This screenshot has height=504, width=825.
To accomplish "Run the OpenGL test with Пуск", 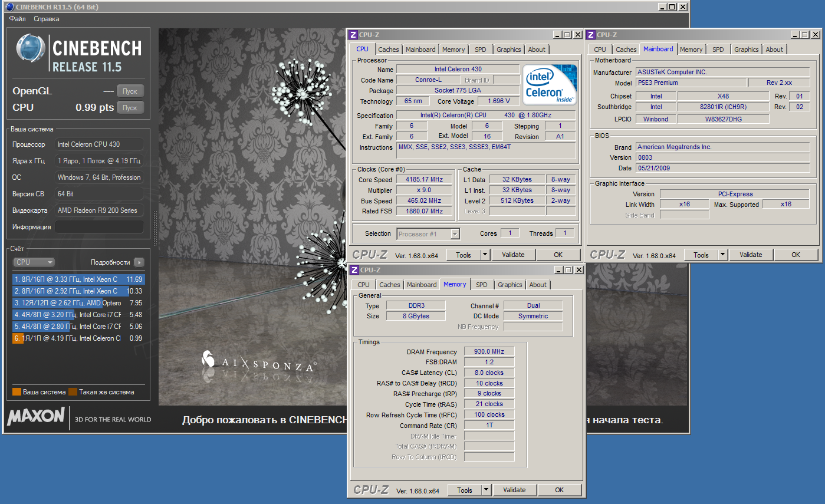I will tap(130, 91).
